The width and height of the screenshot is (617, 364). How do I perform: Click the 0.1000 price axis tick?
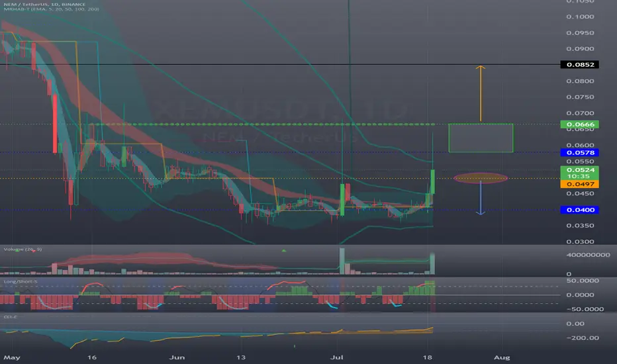pos(580,17)
